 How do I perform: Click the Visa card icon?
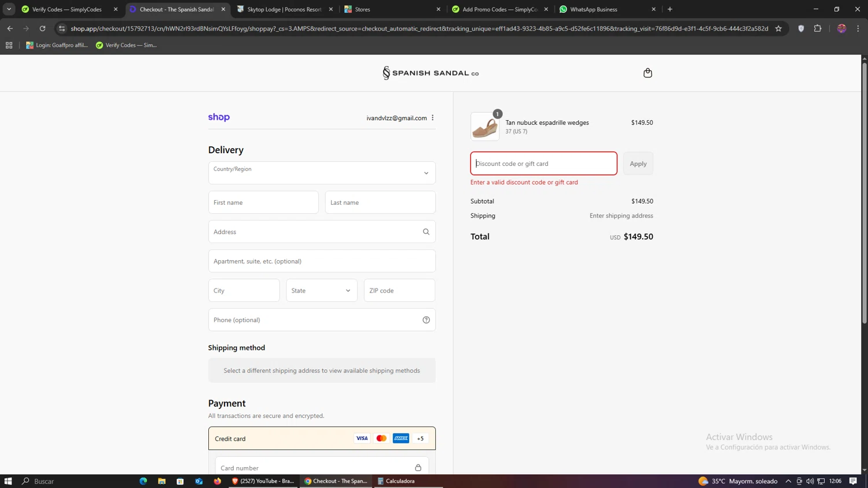point(362,438)
